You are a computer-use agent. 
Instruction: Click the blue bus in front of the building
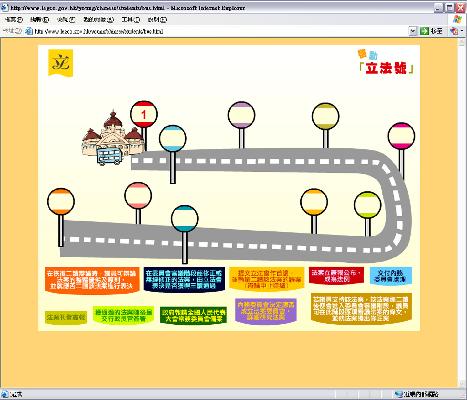coord(110,156)
